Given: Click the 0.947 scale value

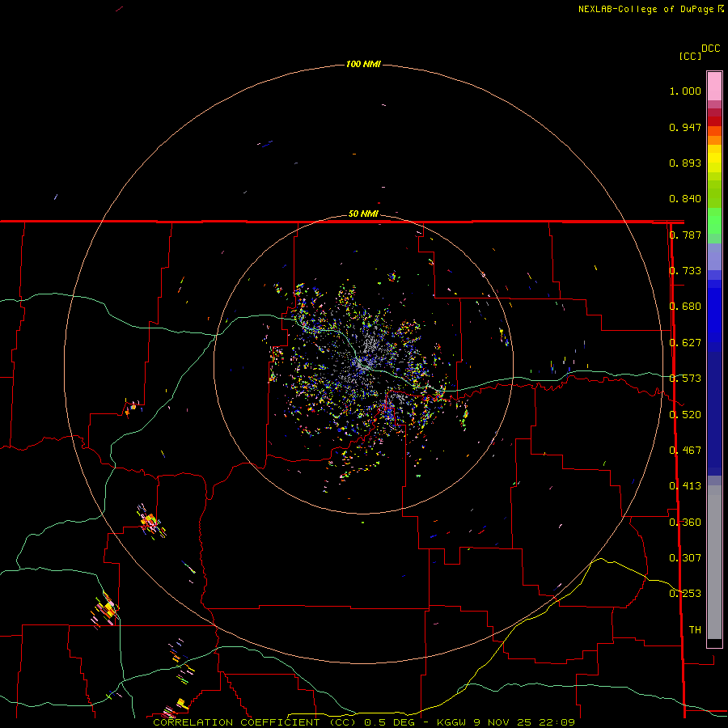Looking at the screenshot, I should [685, 127].
